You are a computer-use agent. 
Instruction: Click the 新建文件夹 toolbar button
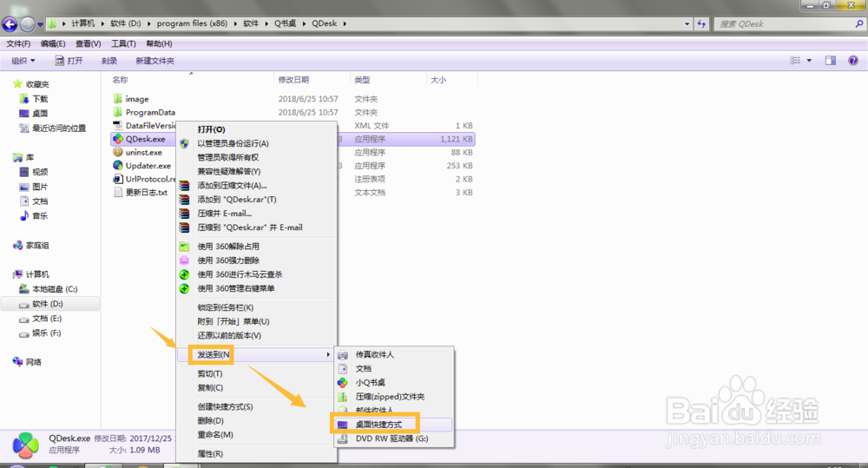coord(155,61)
